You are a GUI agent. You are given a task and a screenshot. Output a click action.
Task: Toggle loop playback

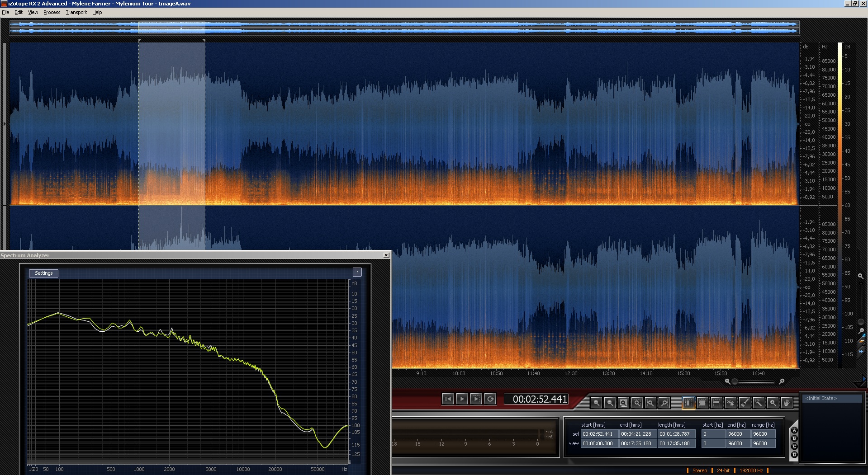[490, 399]
